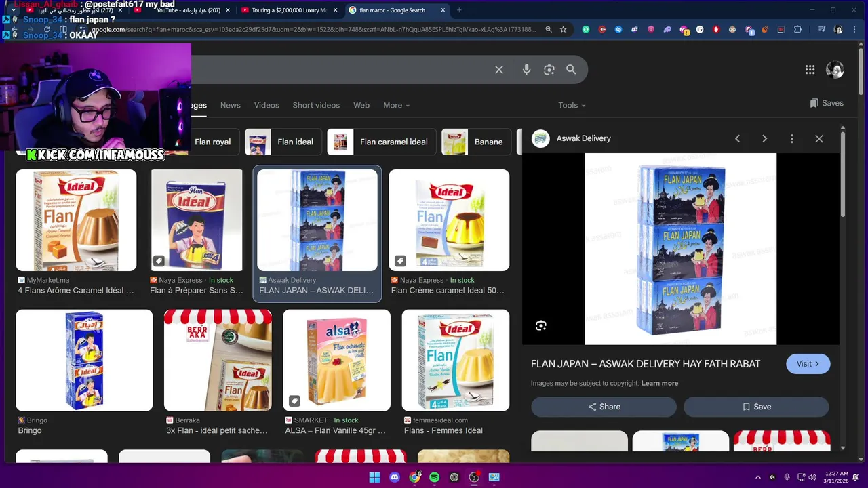Clear the search box with the X icon
This screenshot has width=868, height=488.
point(499,70)
